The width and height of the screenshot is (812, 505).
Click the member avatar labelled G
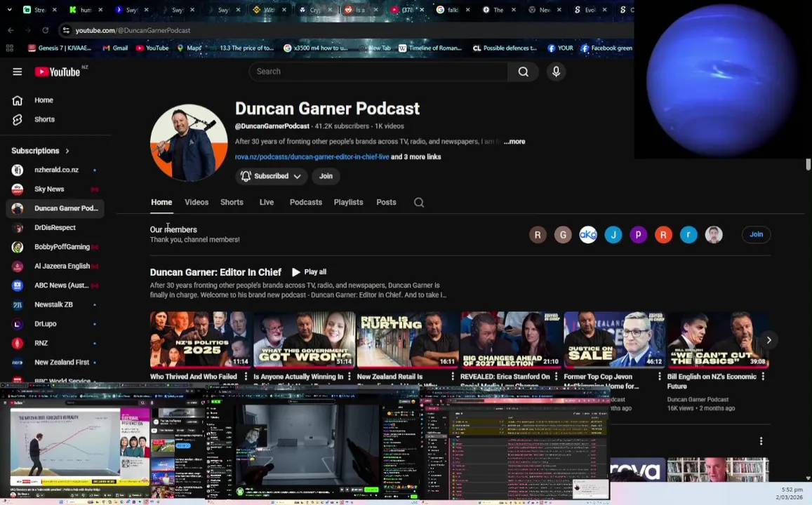pos(563,234)
